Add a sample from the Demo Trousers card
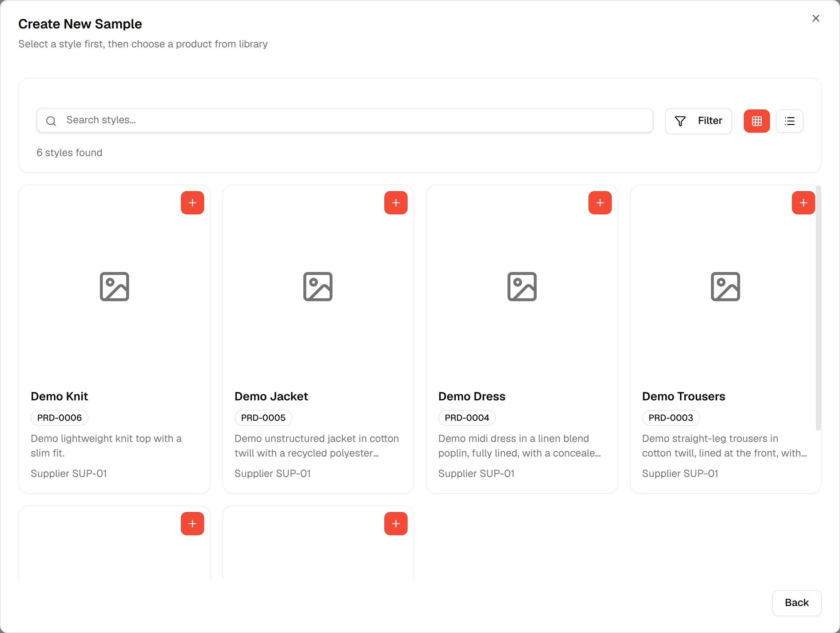 click(803, 203)
